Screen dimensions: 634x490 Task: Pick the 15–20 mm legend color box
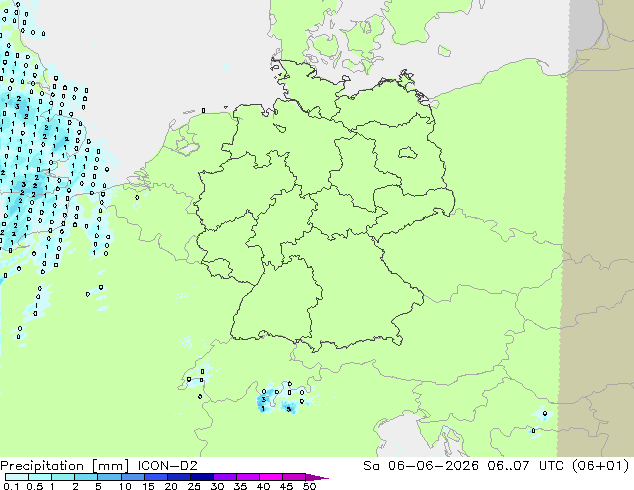(155, 477)
